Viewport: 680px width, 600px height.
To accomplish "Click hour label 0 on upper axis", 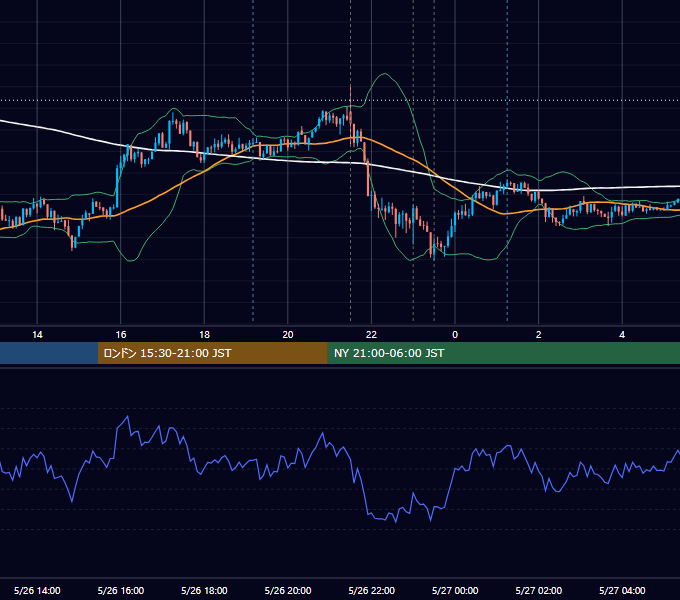I will pyautogui.click(x=455, y=335).
